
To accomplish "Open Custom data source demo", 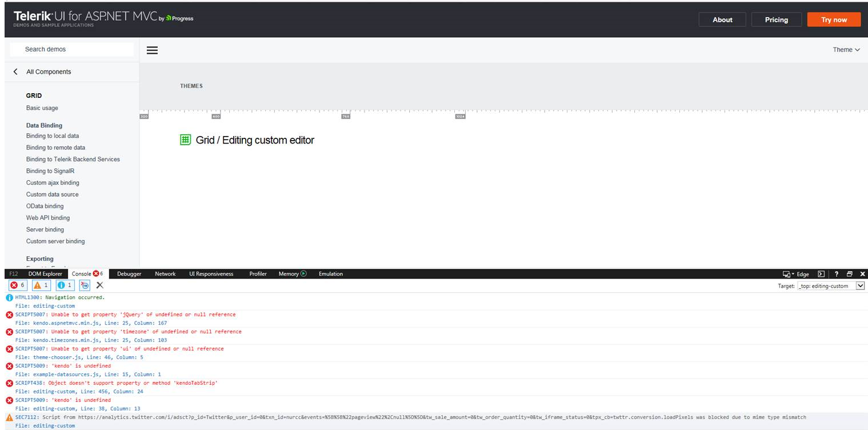I will (x=53, y=194).
